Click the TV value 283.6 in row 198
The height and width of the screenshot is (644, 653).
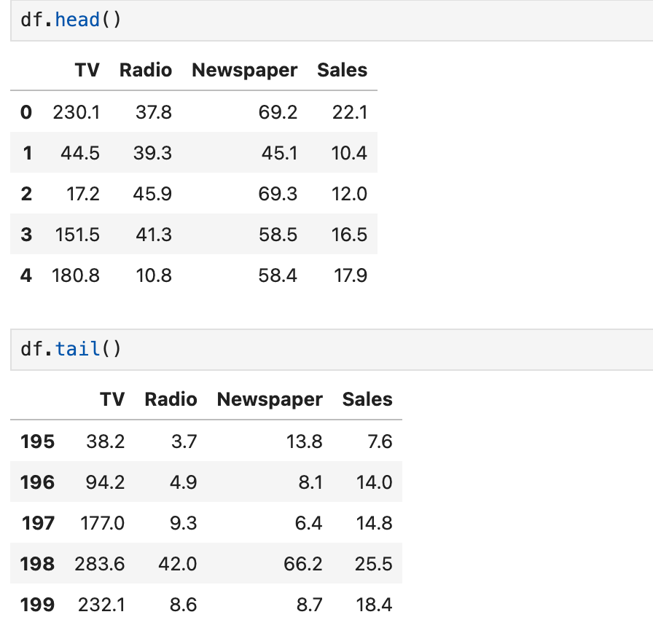point(101,564)
